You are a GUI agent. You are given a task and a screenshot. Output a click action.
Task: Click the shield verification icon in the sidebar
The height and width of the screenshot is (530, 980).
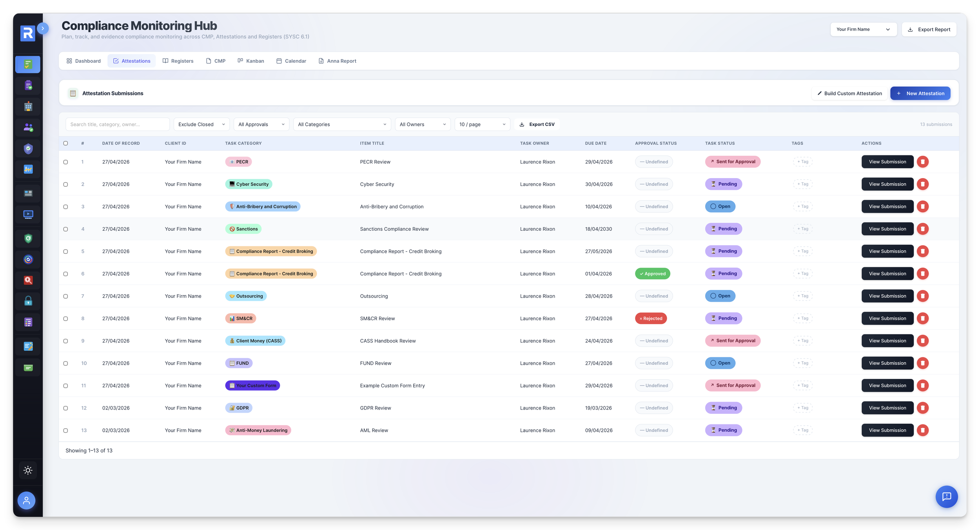pos(28,149)
